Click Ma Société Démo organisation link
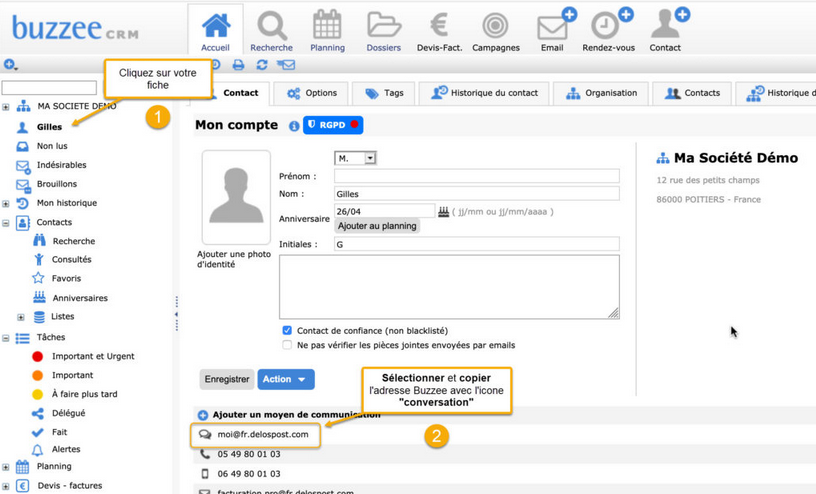The height and width of the screenshot is (494, 816). 735,158
